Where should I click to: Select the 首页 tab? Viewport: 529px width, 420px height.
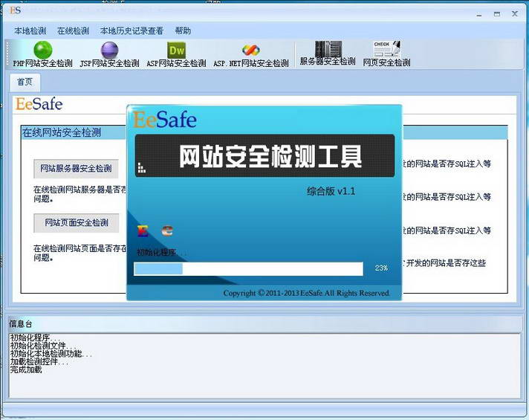[x=25, y=82]
